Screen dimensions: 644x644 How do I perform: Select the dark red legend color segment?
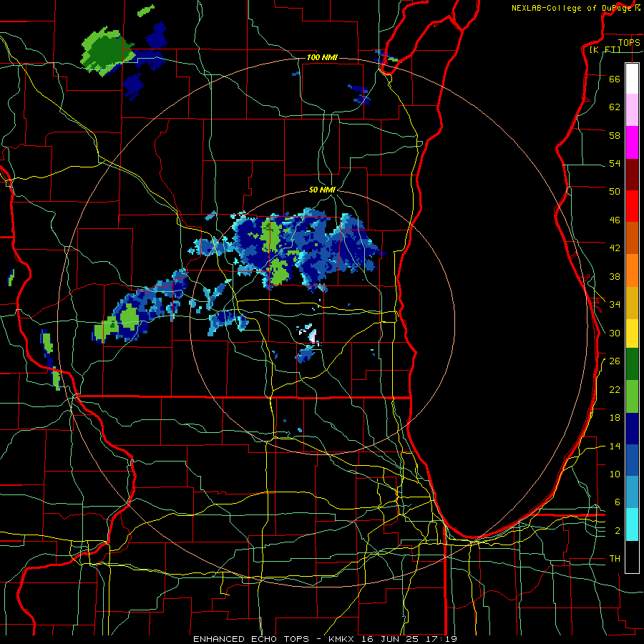pos(632,174)
